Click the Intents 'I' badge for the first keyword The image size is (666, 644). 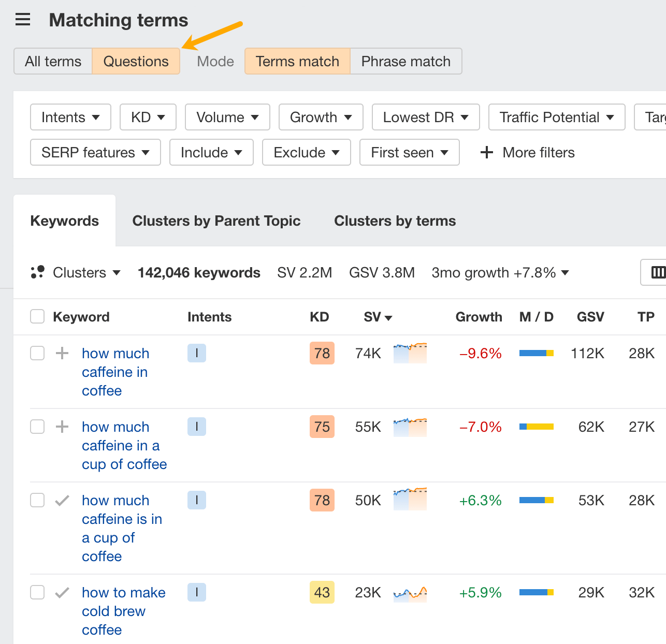tap(197, 353)
